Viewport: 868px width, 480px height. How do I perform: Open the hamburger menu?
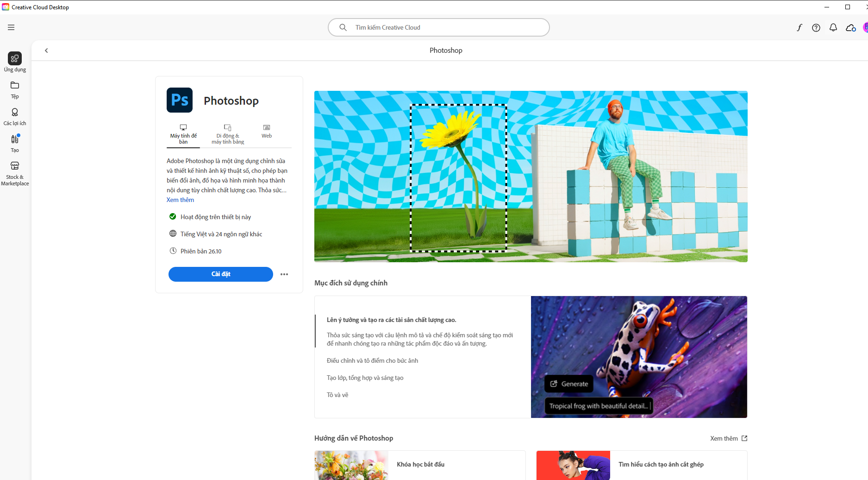(x=11, y=27)
